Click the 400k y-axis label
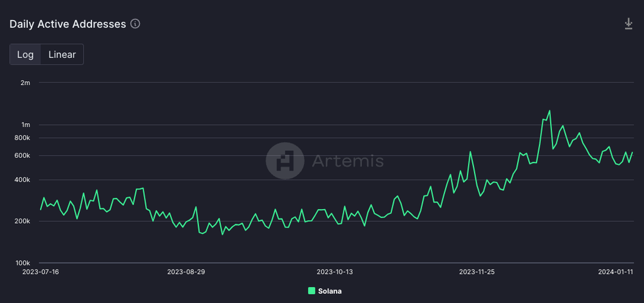This screenshot has width=644, height=303. (x=23, y=180)
